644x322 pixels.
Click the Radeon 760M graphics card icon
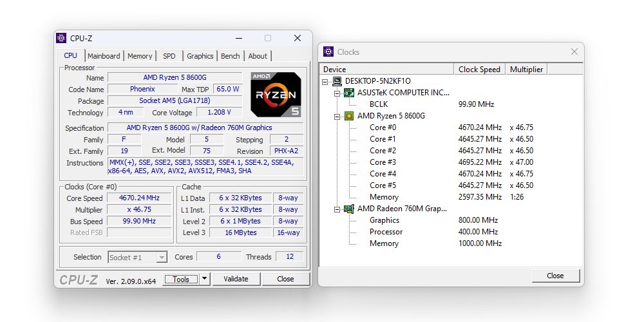coord(349,209)
